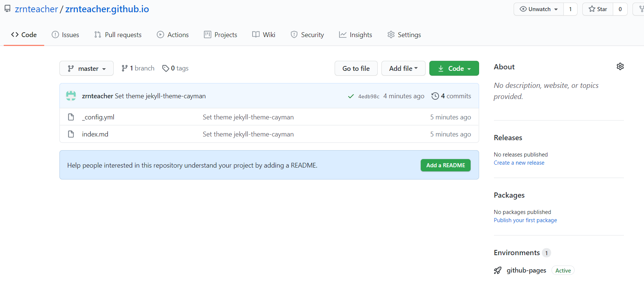Click the zrnteacher avatar in commit header
Viewport: 644px width, 290px height.
point(71,96)
